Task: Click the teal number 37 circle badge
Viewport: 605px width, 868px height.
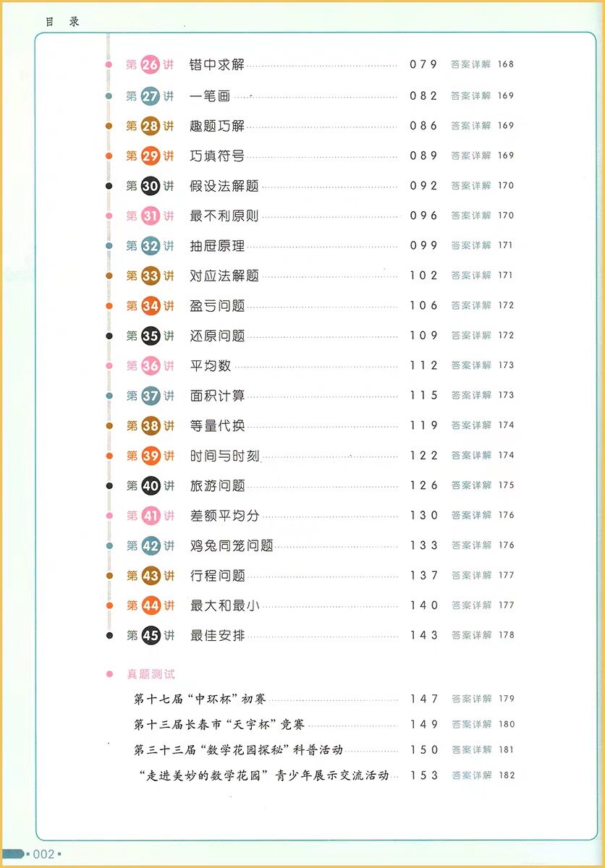Action: pyautogui.click(x=151, y=396)
